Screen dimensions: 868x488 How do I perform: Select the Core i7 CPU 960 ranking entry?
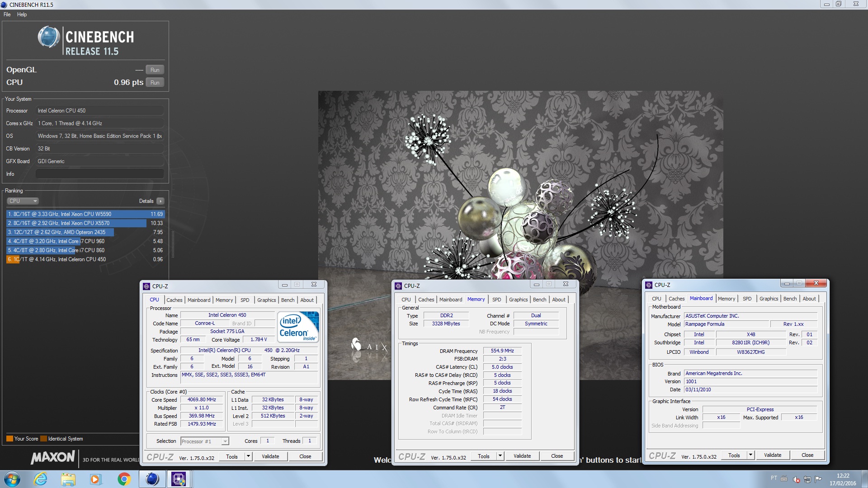(85, 241)
